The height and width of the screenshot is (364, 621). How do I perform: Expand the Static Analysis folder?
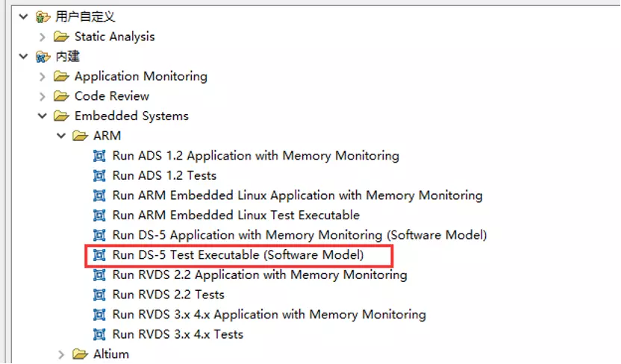coord(43,37)
